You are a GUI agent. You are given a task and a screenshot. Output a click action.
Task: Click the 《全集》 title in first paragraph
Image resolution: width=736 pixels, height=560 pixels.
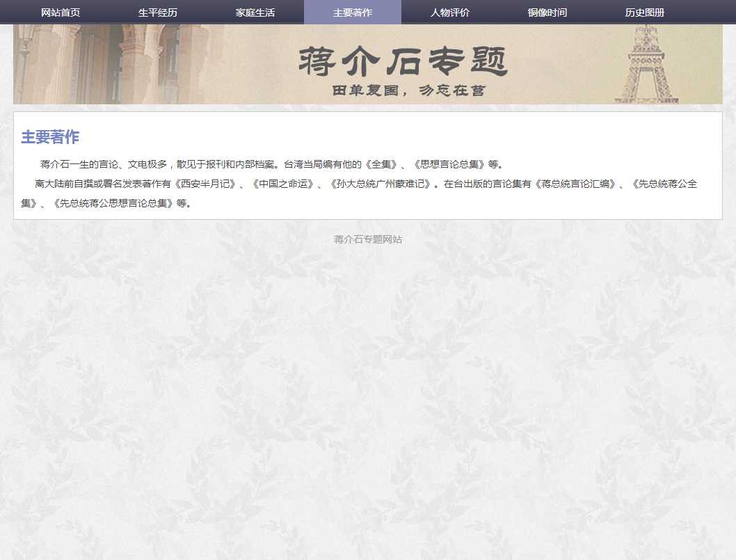(x=382, y=165)
